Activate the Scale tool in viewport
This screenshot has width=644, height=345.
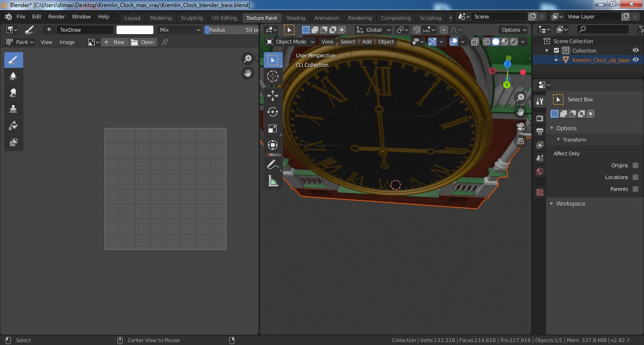(273, 129)
